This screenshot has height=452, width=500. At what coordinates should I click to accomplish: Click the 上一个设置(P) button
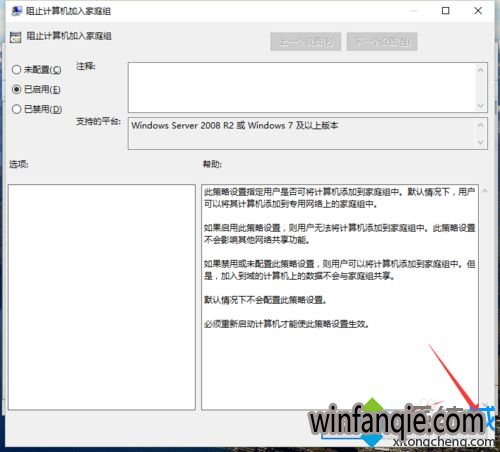[x=305, y=42]
